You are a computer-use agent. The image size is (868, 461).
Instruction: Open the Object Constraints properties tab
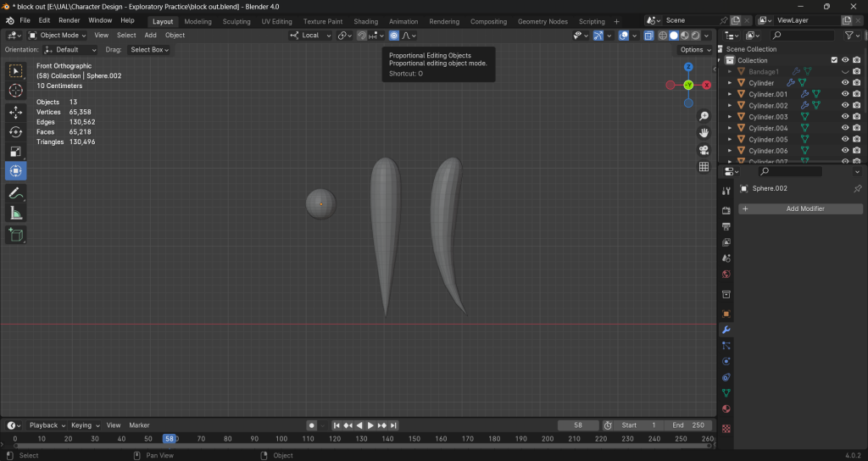(726, 377)
